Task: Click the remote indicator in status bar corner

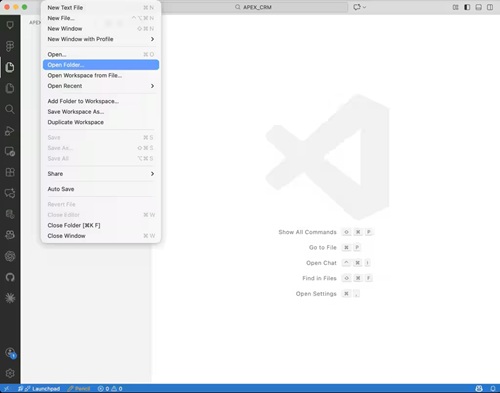Action: click(6, 389)
